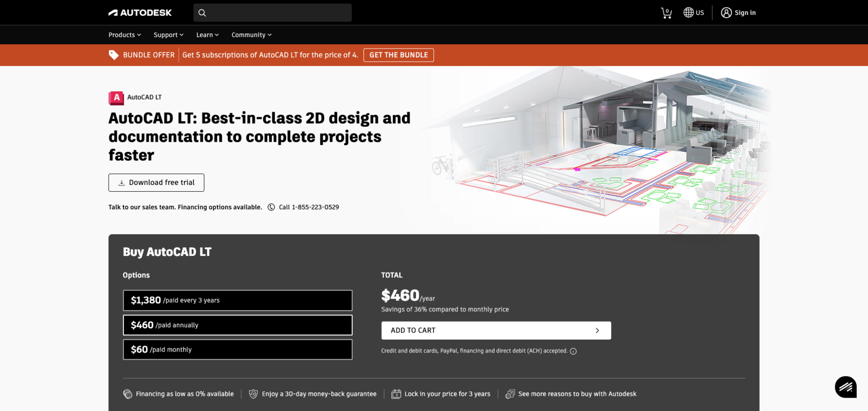This screenshot has width=868, height=411.
Task: Open the chat assistant floating button
Action: tap(846, 387)
